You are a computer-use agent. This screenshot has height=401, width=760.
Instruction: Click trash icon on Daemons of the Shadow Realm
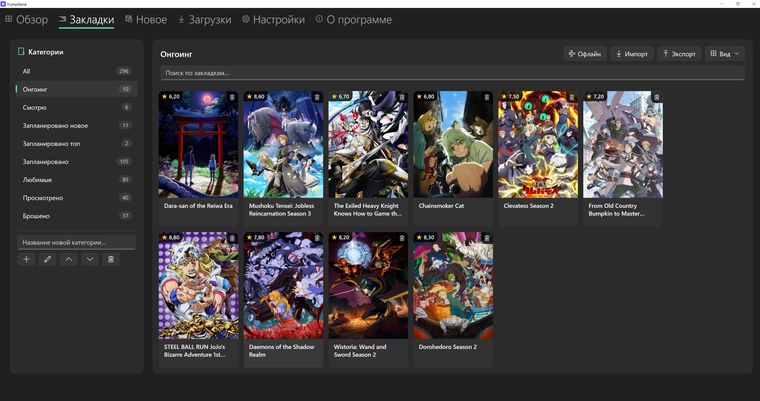317,238
